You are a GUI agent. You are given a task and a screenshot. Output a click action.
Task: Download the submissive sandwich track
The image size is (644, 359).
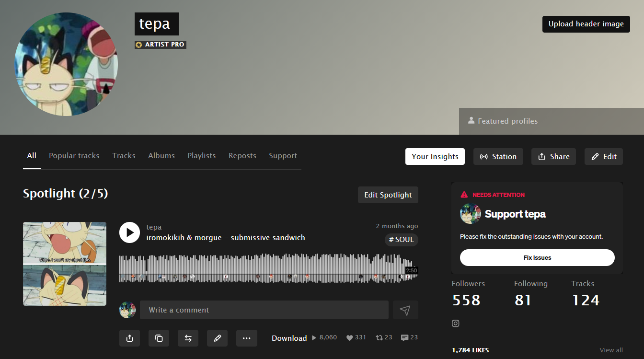(x=289, y=338)
